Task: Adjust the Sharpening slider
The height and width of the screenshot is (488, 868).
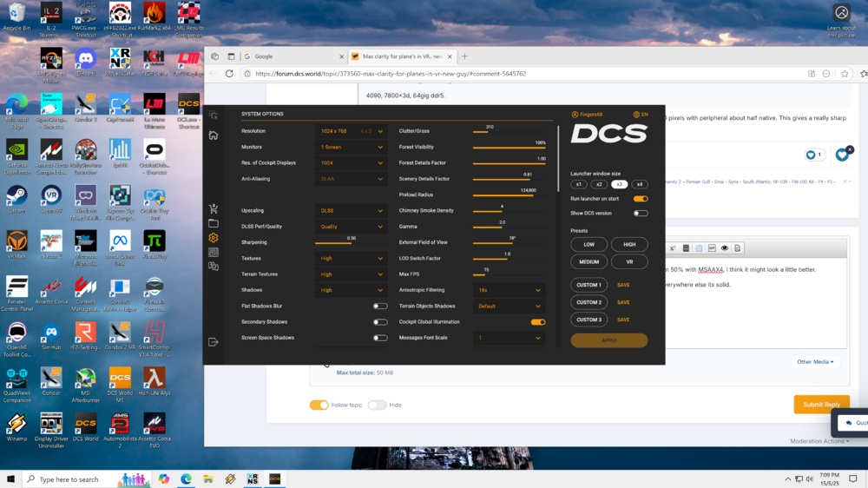Action: coord(351,242)
